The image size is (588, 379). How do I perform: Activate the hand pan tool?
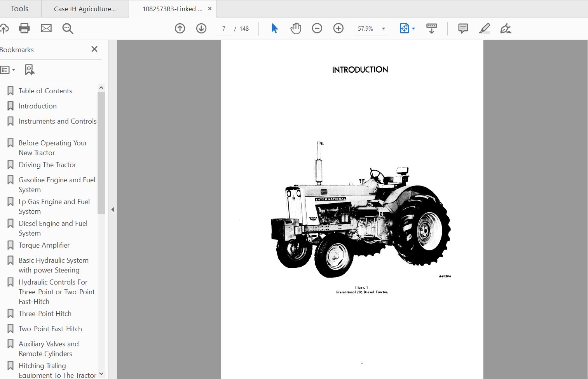296,28
